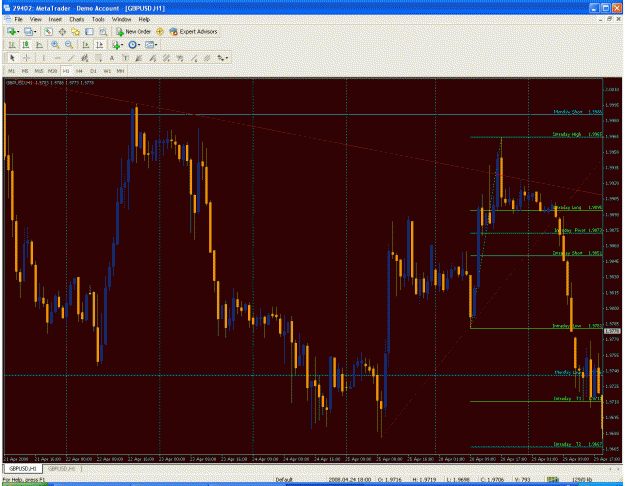Switch timeframe to M1
This screenshot has width=625, height=486.
click(12, 71)
